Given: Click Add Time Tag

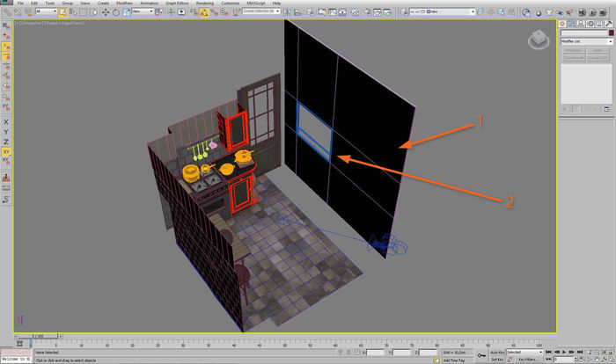Looking at the screenshot, I should click(x=454, y=360).
